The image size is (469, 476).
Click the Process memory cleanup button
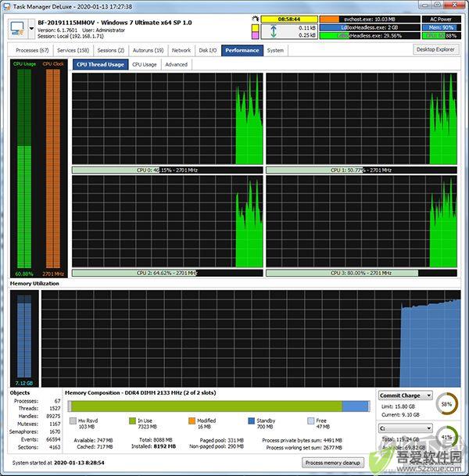click(333, 463)
